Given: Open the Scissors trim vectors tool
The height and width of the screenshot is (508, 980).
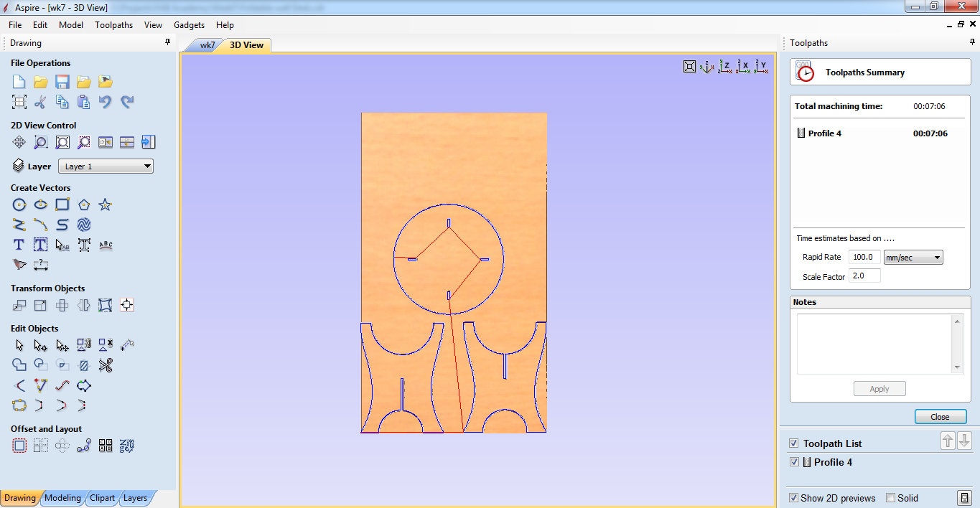Looking at the screenshot, I should tap(106, 365).
